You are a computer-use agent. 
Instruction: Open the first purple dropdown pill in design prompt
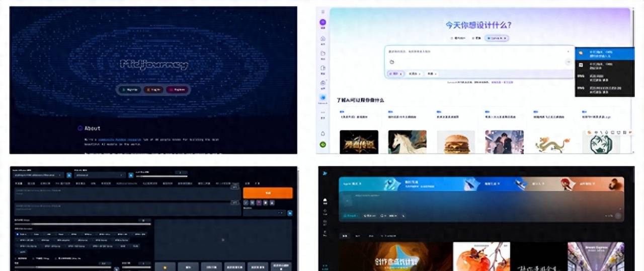pyautogui.click(x=396, y=74)
